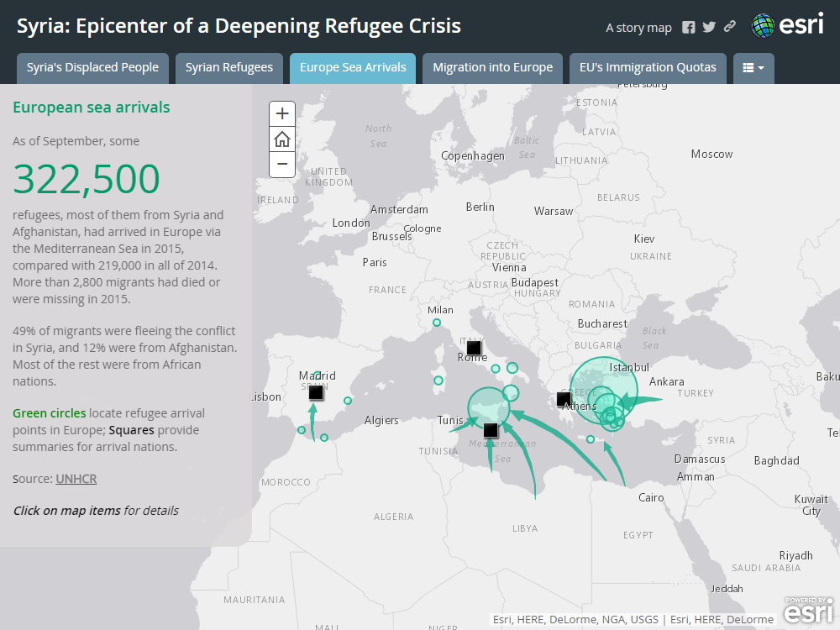This screenshot has width=840, height=630.
Task: Share story map on Facebook
Action: (x=689, y=27)
